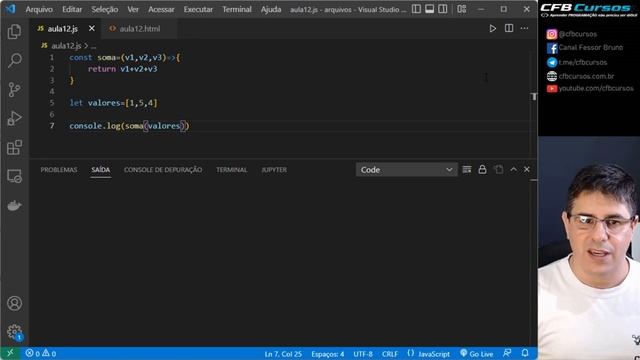Click the return v1+v2+v3 line
Viewport: 640px width, 360px height.
pos(122,69)
